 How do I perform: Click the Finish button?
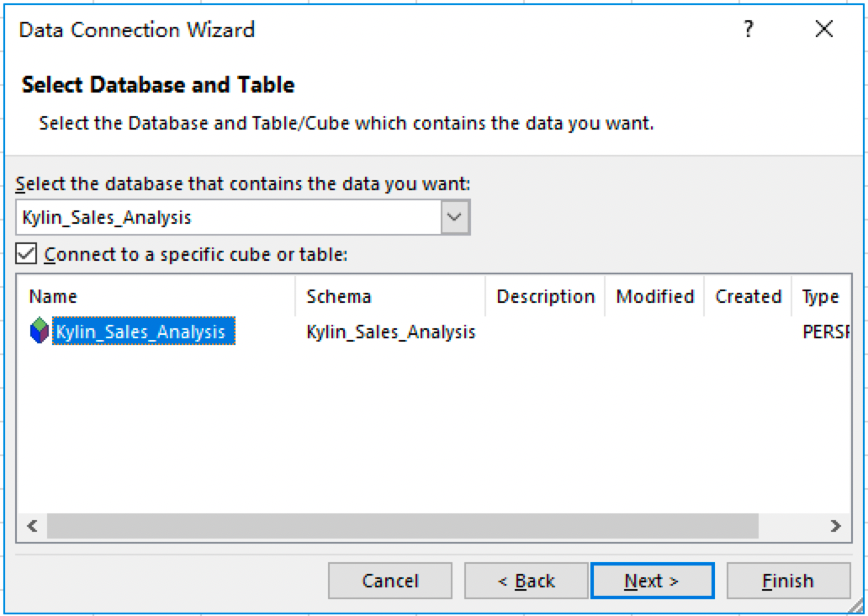[788, 581]
